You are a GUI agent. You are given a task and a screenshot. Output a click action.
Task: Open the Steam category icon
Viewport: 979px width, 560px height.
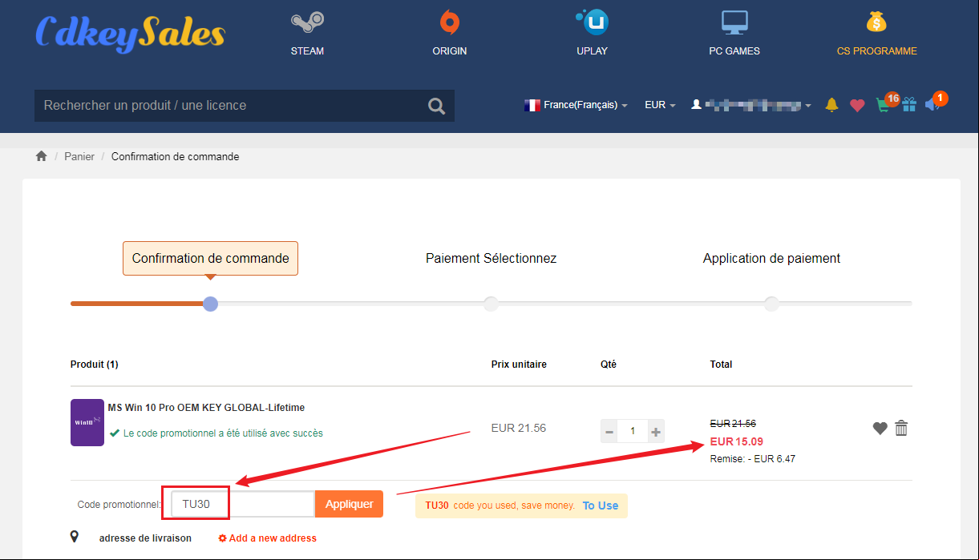point(307,22)
